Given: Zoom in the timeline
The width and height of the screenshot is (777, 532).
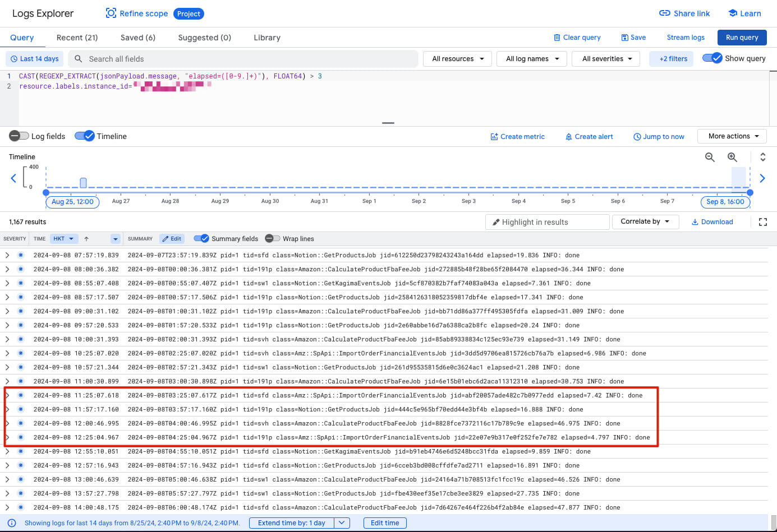Looking at the screenshot, I should point(732,158).
